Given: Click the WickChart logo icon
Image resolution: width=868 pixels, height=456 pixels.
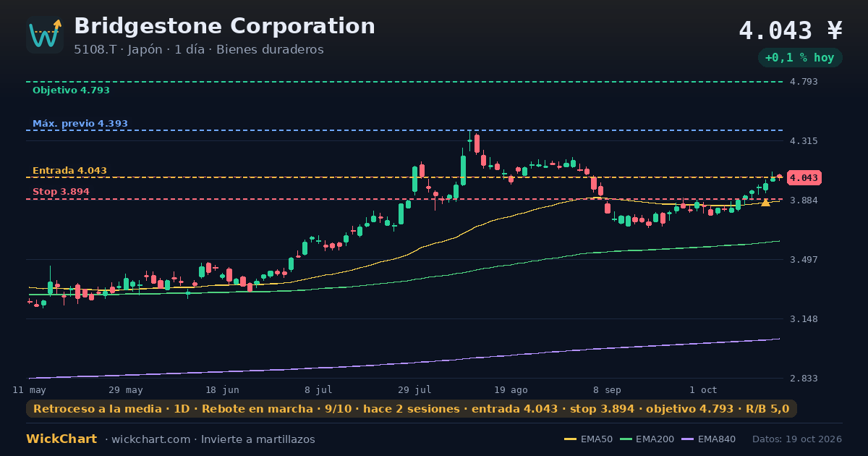Looking at the screenshot, I should click(45, 35).
